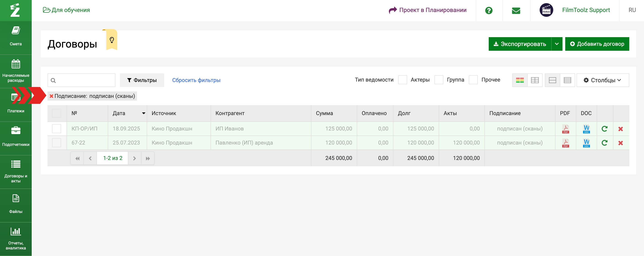Refresh the ИП Иванов contract row
The width and height of the screenshot is (644, 256).
pyautogui.click(x=604, y=129)
